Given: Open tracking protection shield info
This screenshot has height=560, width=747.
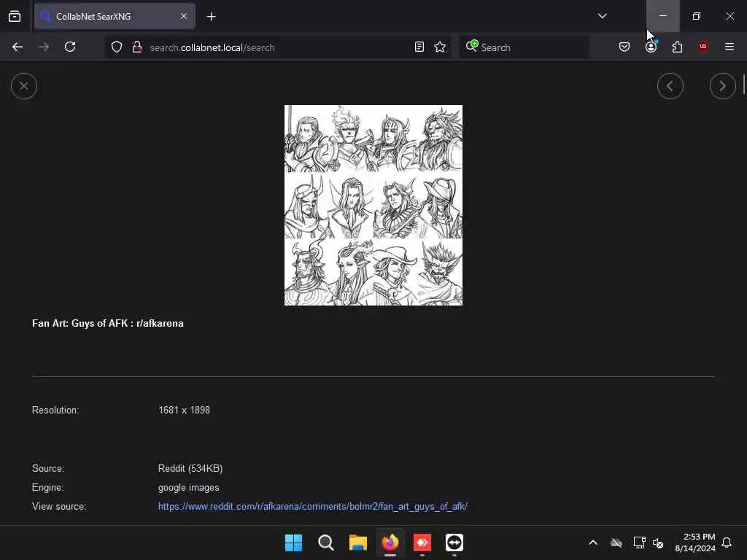Looking at the screenshot, I should click(x=117, y=47).
